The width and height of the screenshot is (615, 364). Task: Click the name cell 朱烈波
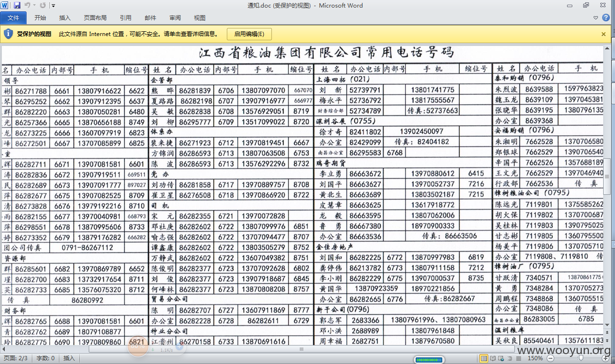tap(506, 89)
